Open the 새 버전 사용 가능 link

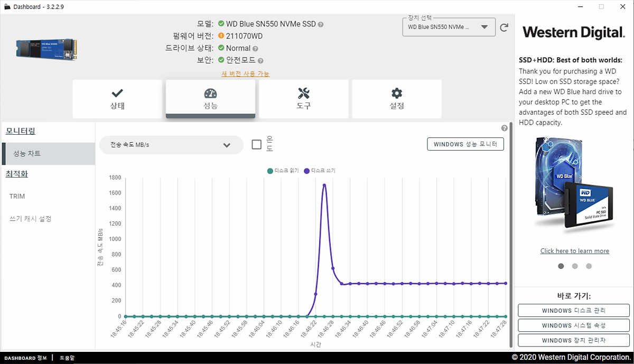(245, 73)
